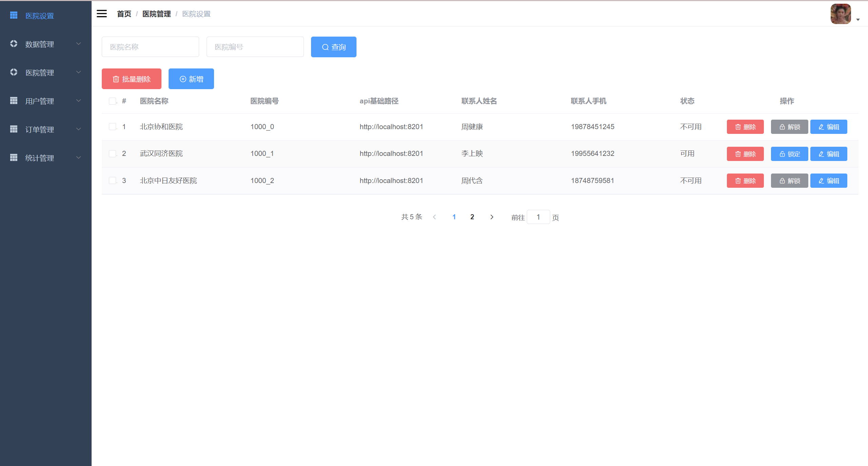
Task: Delete the 北京协和医院 row
Action: [x=745, y=127]
